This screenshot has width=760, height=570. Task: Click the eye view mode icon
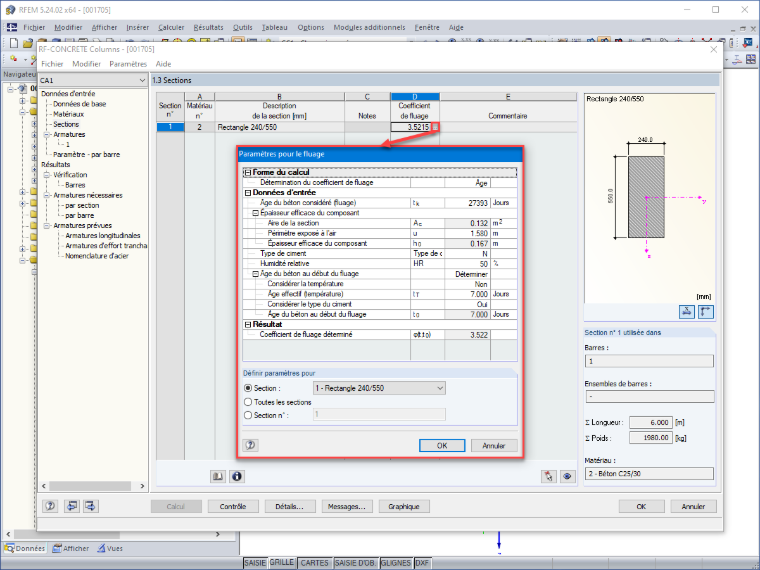[567, 476]
